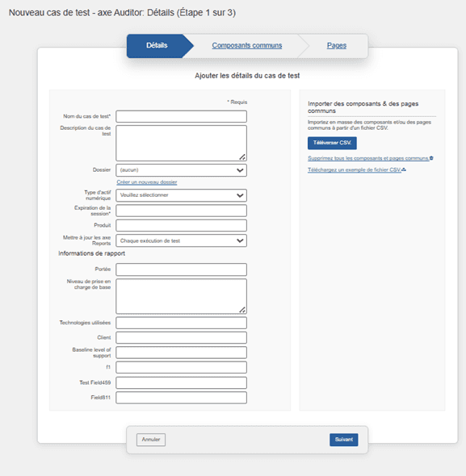Image resolution: width=466 pixels, height=476 pixels.
Task: Follow the Créer un nouveau dossier link
Action: tap(147, 182)
